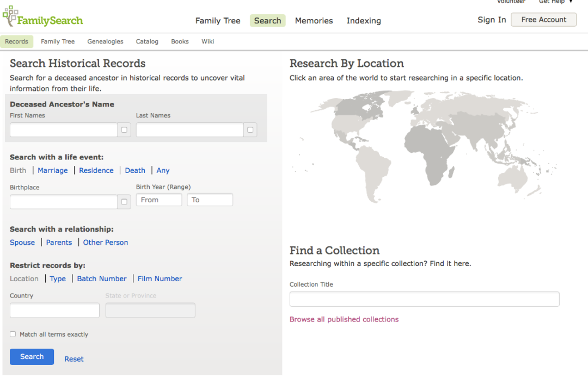Screen dimensions: 588x384
Task: Enable exact match checkbox for Birthplace
Action: [x=124, y=202]
